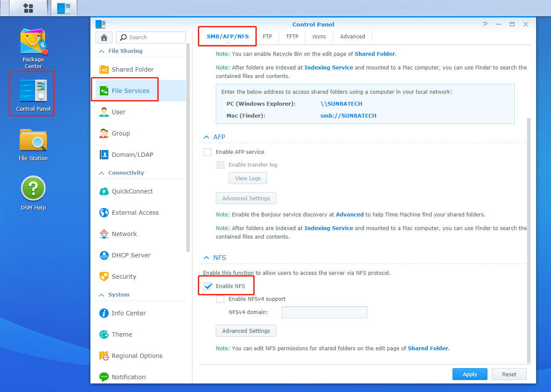Go to Control Panel home icon
Viewport: 551px width, 392px height.
click(104, 37)
